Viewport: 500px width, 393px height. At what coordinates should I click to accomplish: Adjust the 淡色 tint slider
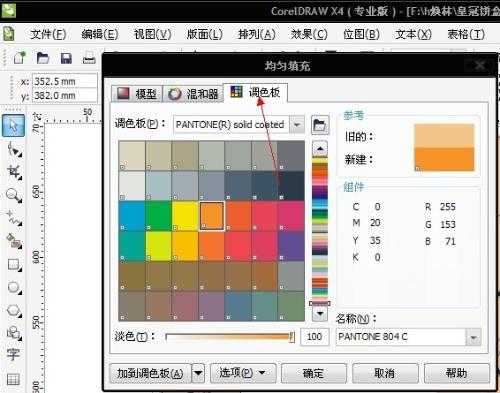230,337
